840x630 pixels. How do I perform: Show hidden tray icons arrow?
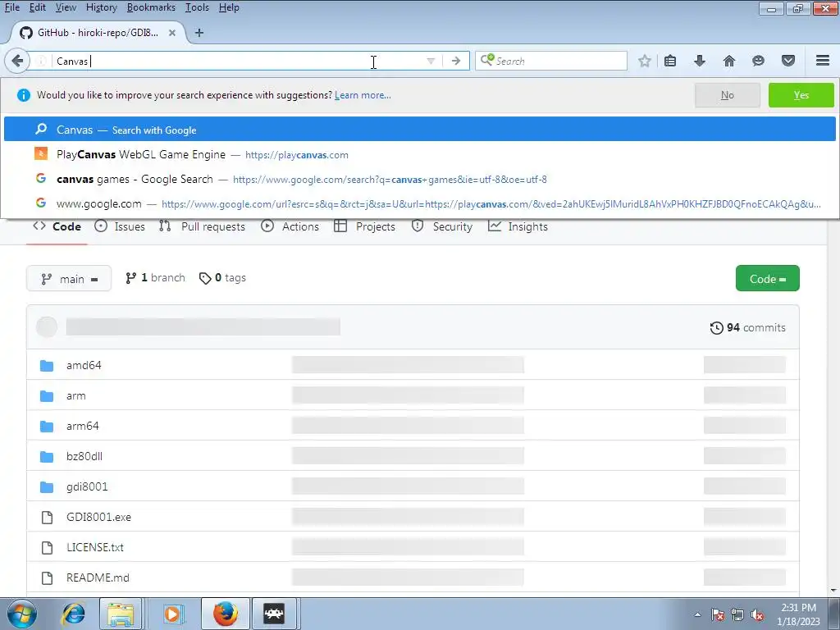(x=697, y=615)
